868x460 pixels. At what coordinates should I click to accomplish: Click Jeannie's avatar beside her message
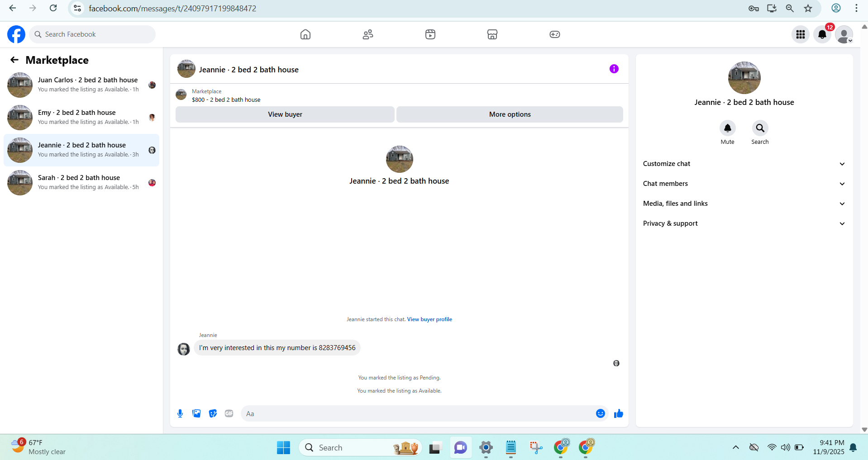(x=184, y=349)
